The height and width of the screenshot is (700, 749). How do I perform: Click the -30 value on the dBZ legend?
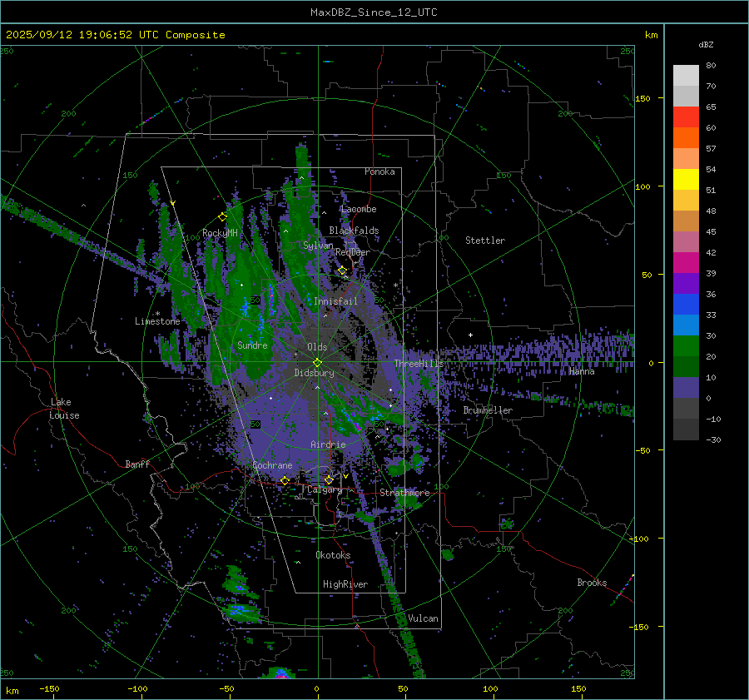(x=714, y=439)
